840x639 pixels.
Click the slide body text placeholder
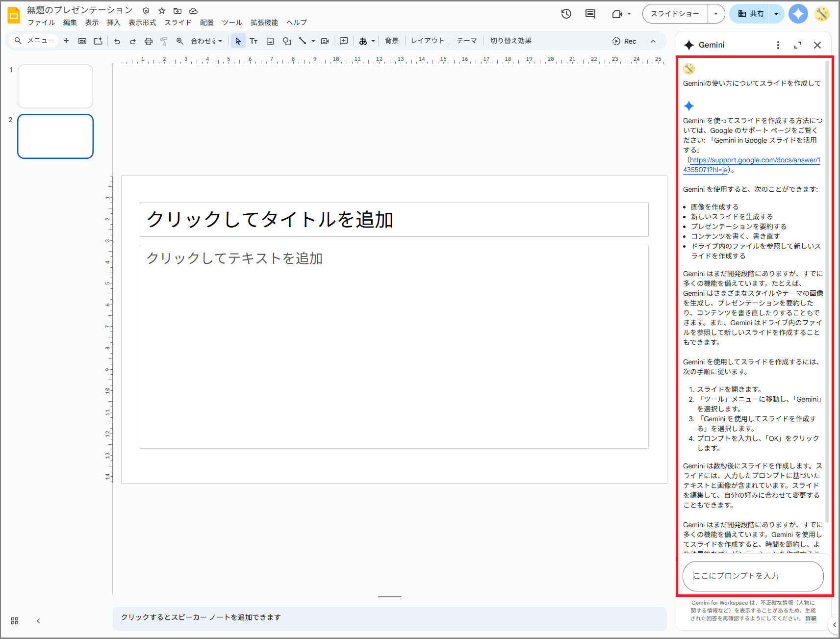pos(394,347)
